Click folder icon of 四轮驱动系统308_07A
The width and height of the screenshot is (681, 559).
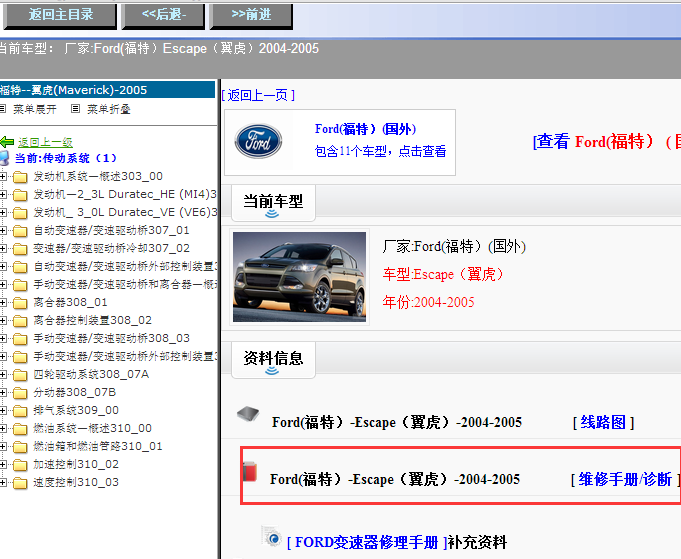(20, 375)
